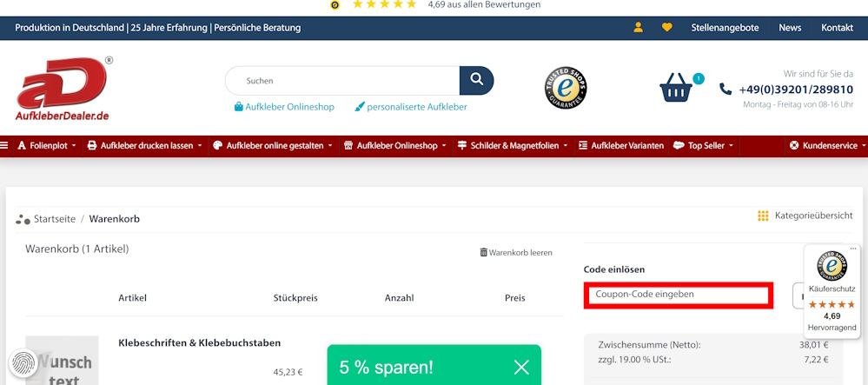Expand Aufkleber drucken lassen menu
Image resolution: width=868 pixels, height=385 pixels.
coord(144,146)
